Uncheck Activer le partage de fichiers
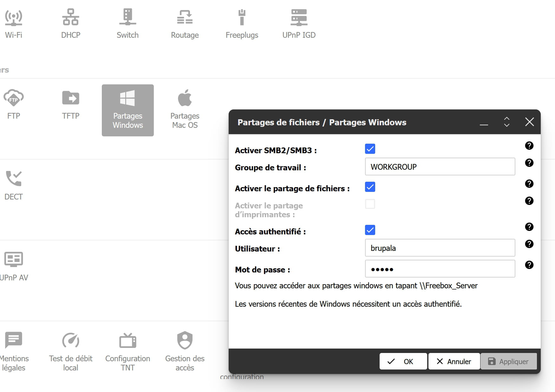The image size is (555, 392). pos(370,187)
